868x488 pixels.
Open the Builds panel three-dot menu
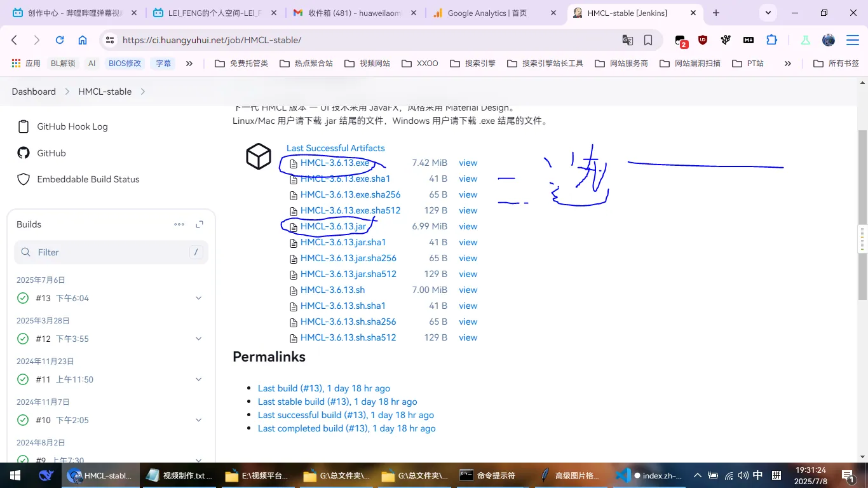(179, 224)
